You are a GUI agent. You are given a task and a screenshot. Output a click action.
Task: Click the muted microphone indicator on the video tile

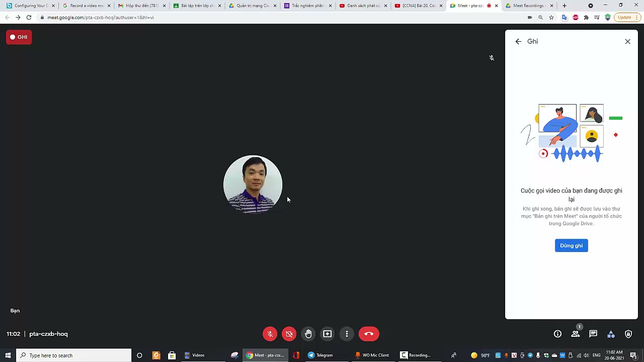point(492,57)
